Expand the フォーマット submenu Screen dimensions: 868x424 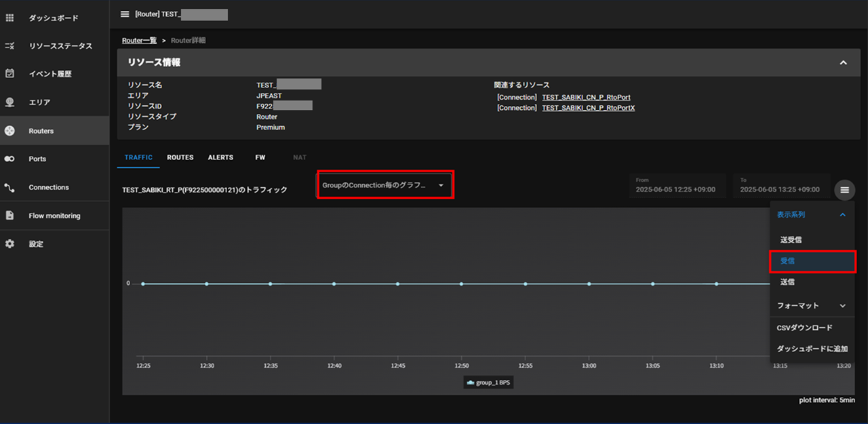(812, 306)
